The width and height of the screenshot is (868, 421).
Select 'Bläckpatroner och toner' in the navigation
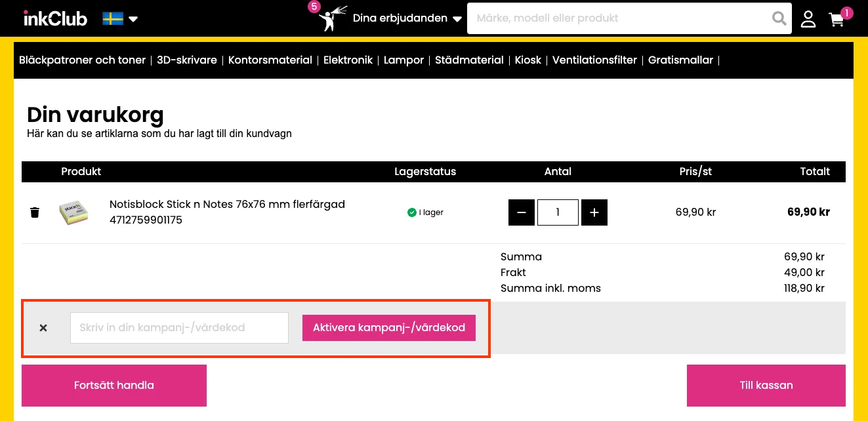coord(81,60)
